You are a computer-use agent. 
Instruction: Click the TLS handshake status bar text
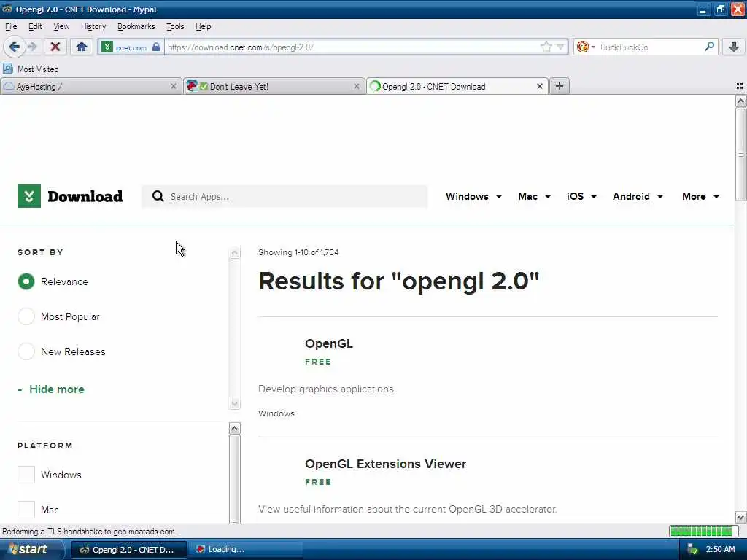pos(90,531)
